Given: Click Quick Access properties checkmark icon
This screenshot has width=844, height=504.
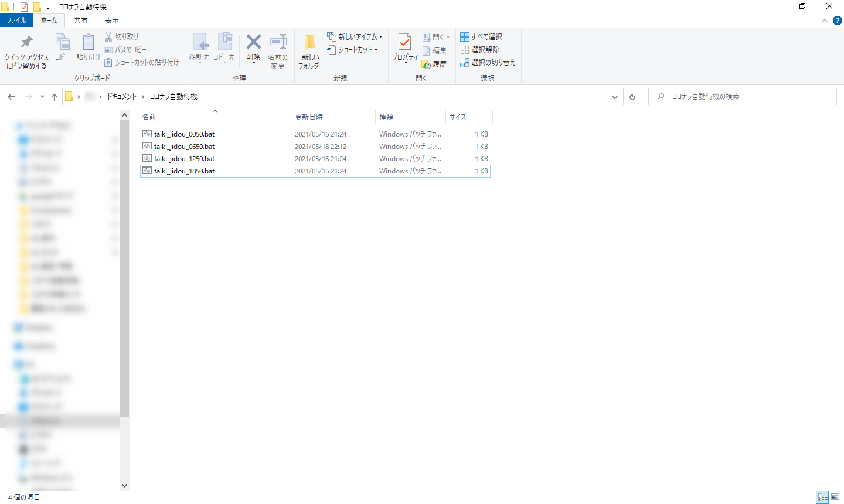Looking at the screenshot, I should (24, 7).
